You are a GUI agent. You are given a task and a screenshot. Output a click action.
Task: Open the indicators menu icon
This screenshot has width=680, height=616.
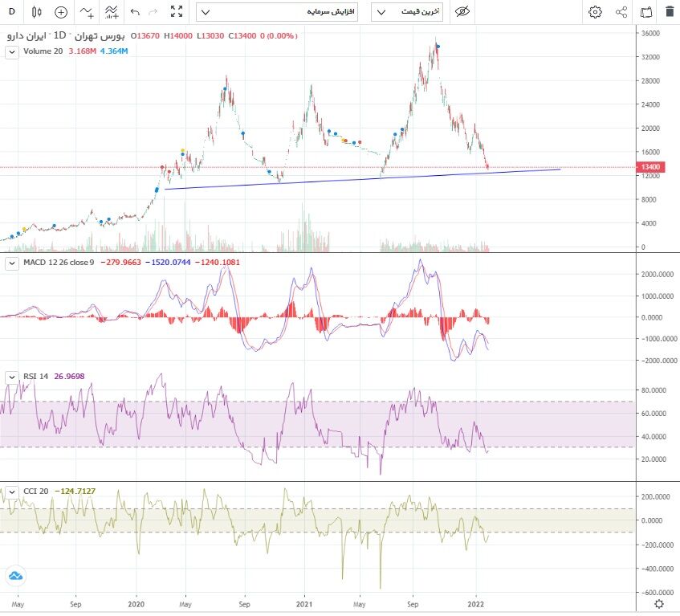click(x=87, y=12)
